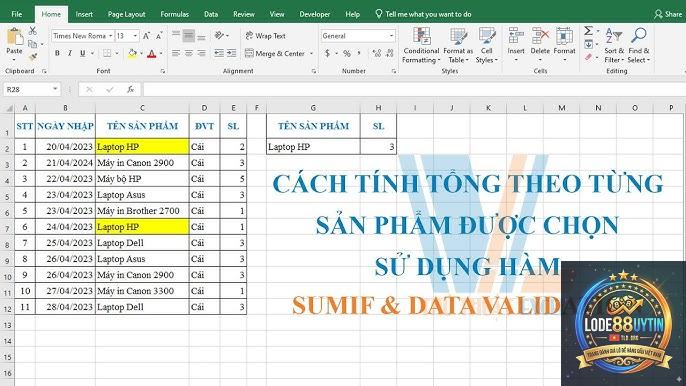Switch to the Data tab
The image size is (686, 386).
click(x=211, y=14)
